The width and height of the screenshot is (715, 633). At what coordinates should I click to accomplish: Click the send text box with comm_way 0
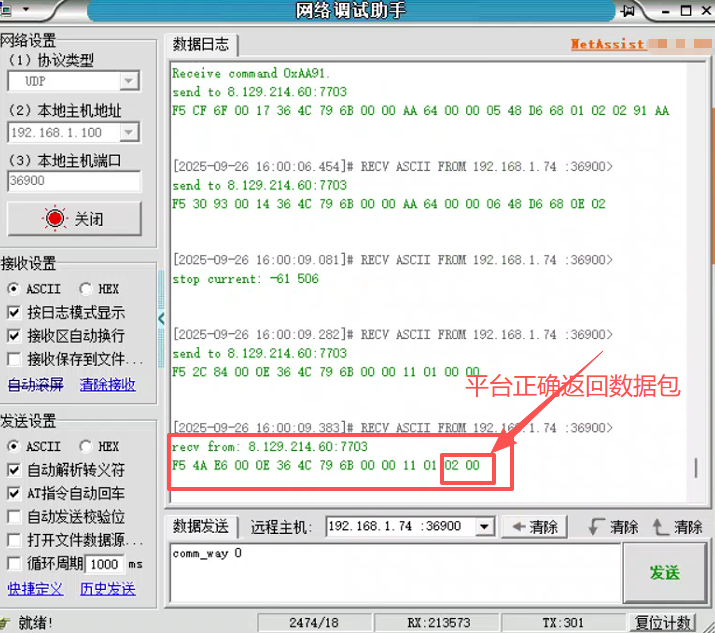click(395, 573)
